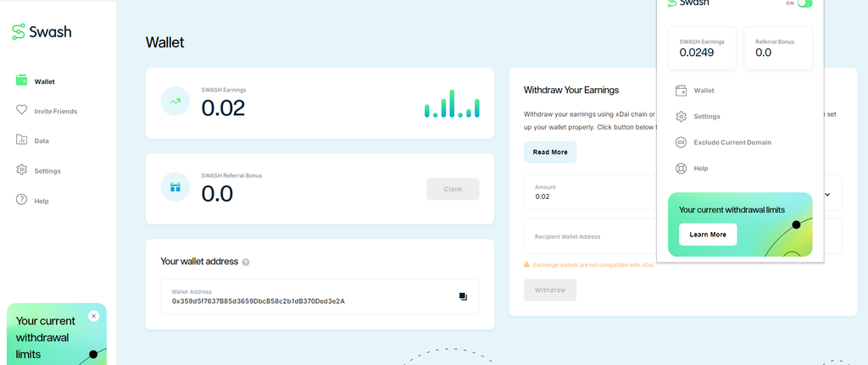
Task: Click SWASH Earnings card in popup
Action: [x=702, y=48]
